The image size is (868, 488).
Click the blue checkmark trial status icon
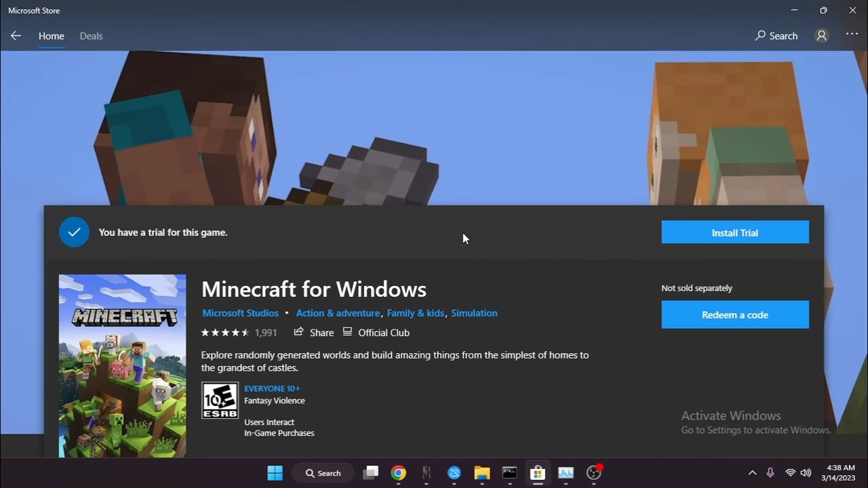click(x=74, y=232)
